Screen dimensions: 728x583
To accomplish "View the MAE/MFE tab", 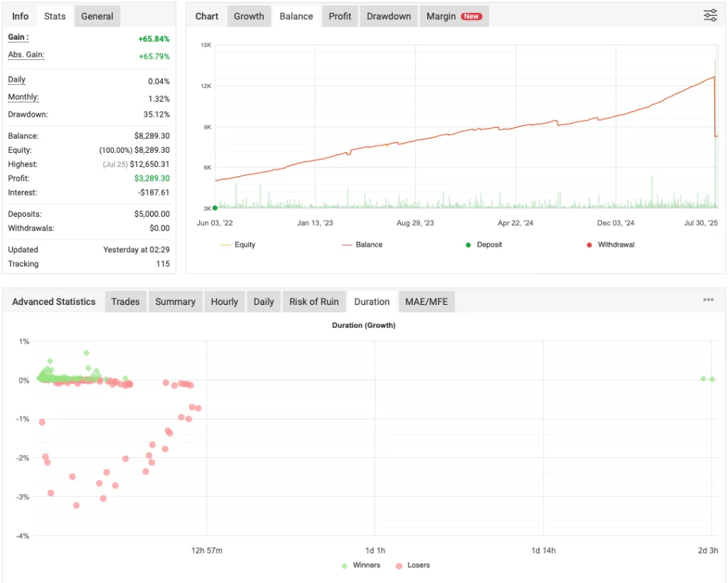I will 427,301.
